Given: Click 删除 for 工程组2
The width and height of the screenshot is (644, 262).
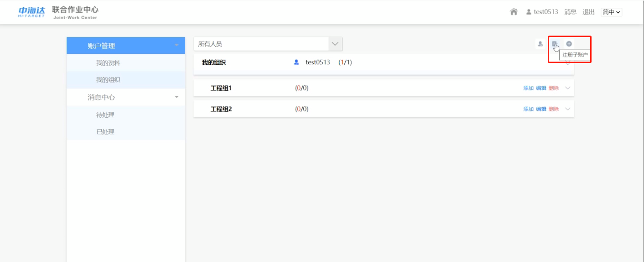Looking at the screenshot, I should (554, 109).
